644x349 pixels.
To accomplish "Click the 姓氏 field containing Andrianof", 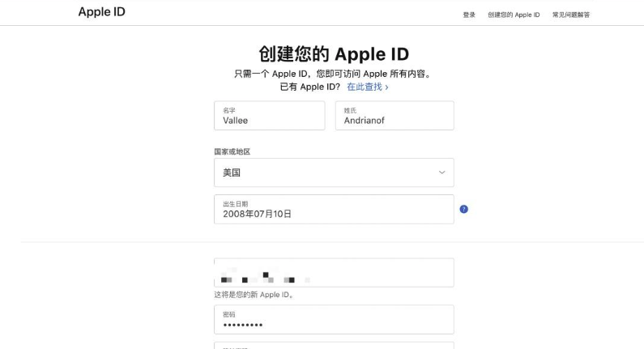I will [x=395, y=116].
